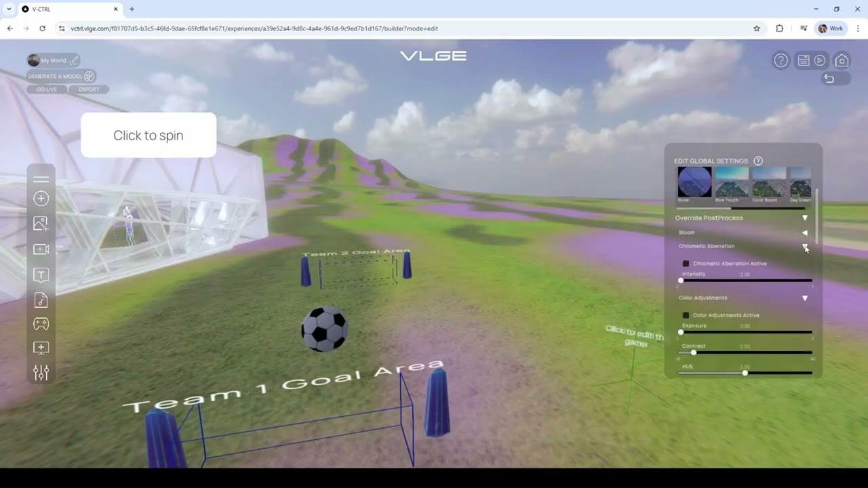Open a new browser tab
868x488 pixels.
coord(132,9)
